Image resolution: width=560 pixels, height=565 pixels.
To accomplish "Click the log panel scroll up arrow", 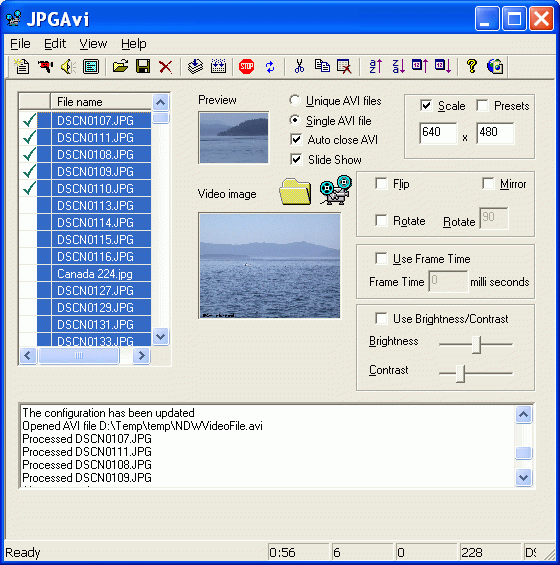I will click(523, 414).
